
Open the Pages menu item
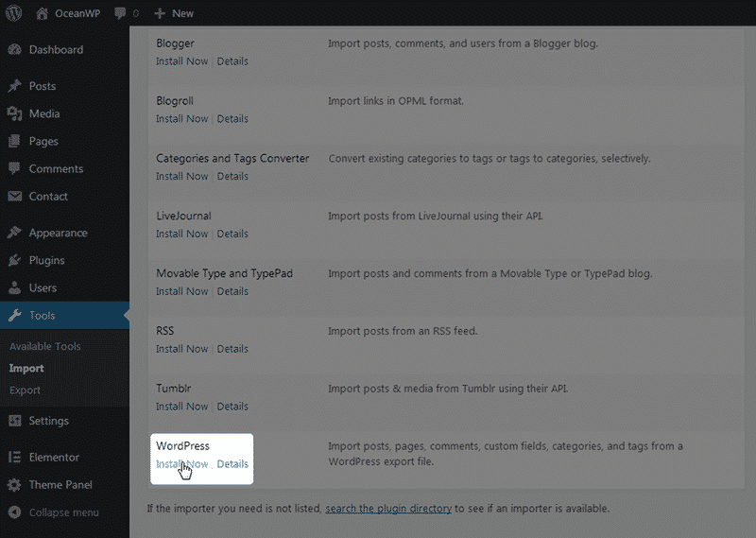(43, 142)
